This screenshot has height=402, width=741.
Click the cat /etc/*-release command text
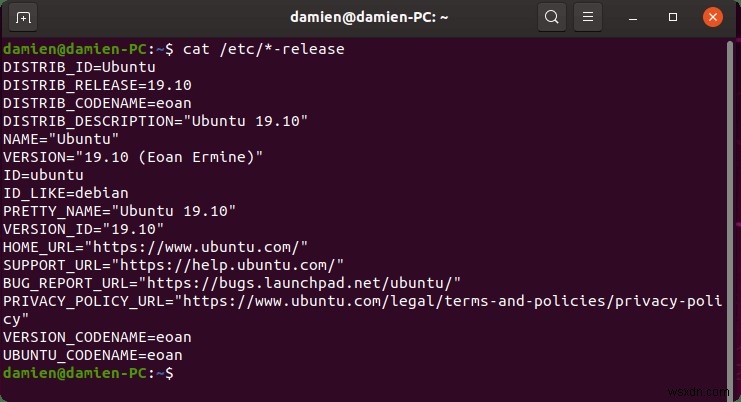click(264, 49)
